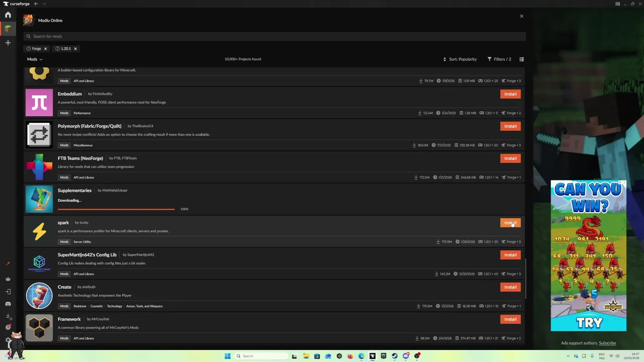Screen dimensions: 644x362
Task: Open author FiniteReality's page
Action: pos(102,94)
